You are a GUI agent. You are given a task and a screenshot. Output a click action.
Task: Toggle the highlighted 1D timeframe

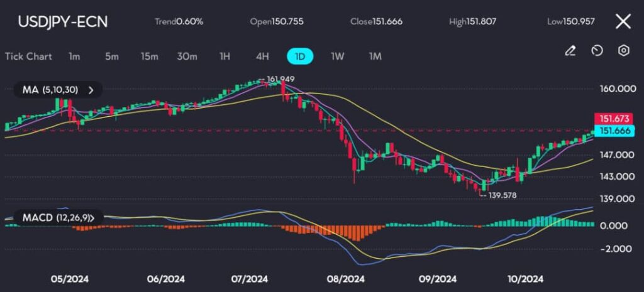click(300, 57)
